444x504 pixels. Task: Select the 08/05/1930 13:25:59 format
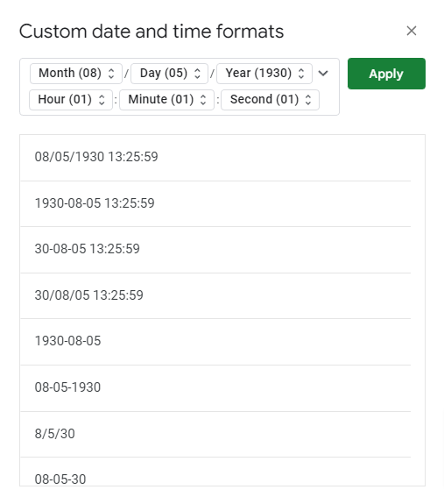[x=215, y=158]
